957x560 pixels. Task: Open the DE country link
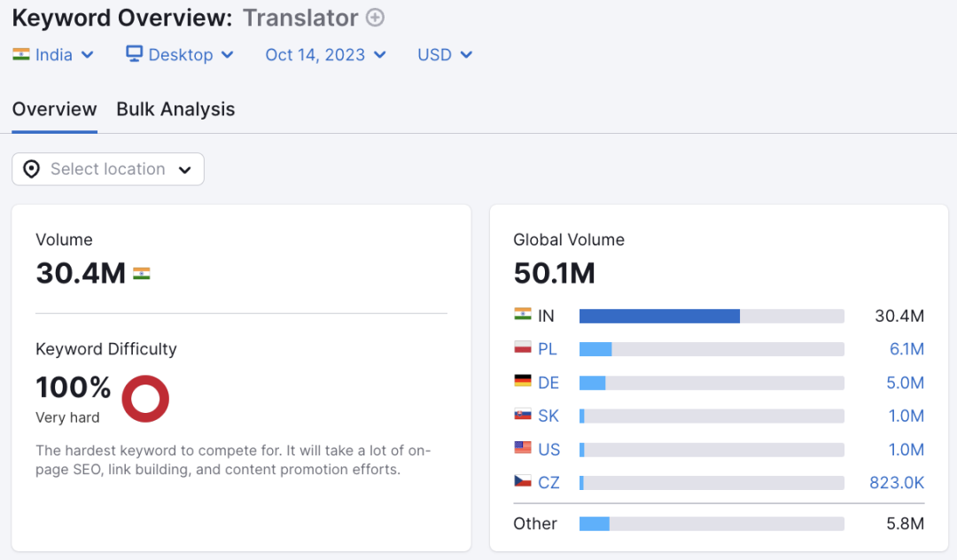tap(549, 383)
